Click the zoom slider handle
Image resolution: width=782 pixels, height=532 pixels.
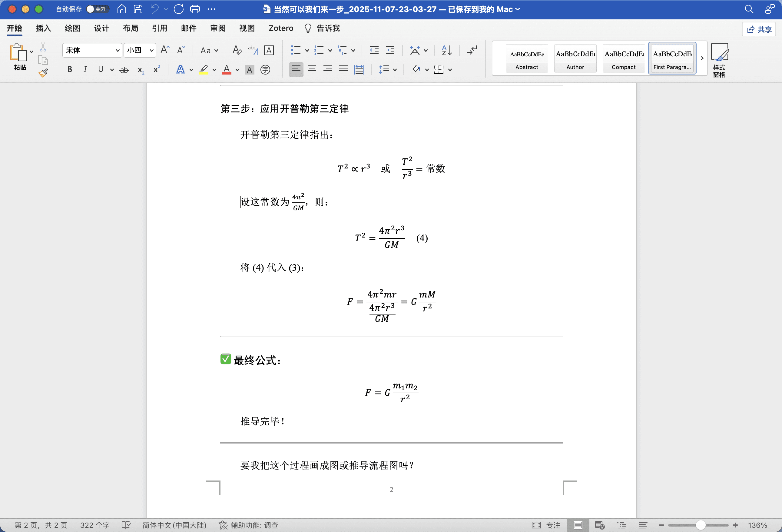[x=700, y=525]
